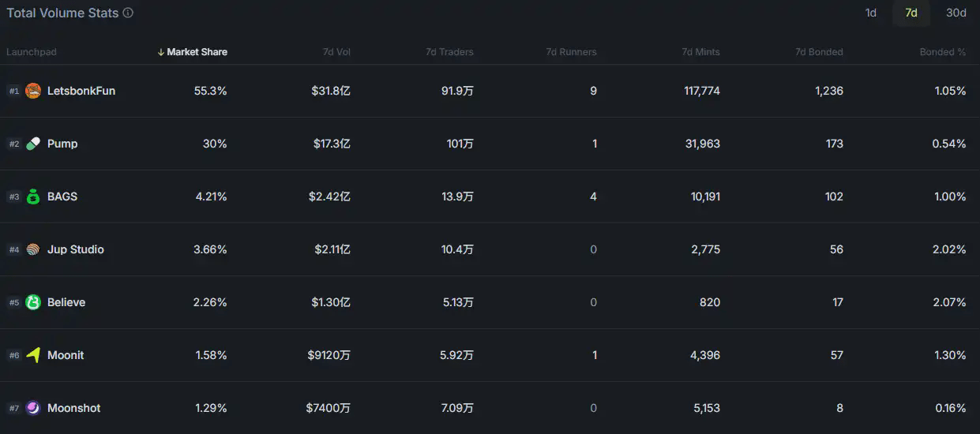The height and width of the screenshot is (434, 980).
Task: Sort table by Bonded % header
Action: coord(943,52)
